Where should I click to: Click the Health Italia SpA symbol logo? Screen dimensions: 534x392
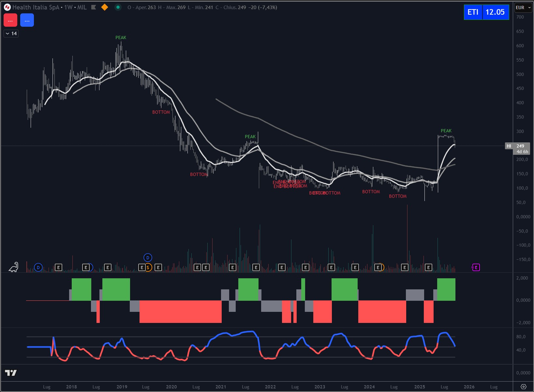click(x=7, y=7)
